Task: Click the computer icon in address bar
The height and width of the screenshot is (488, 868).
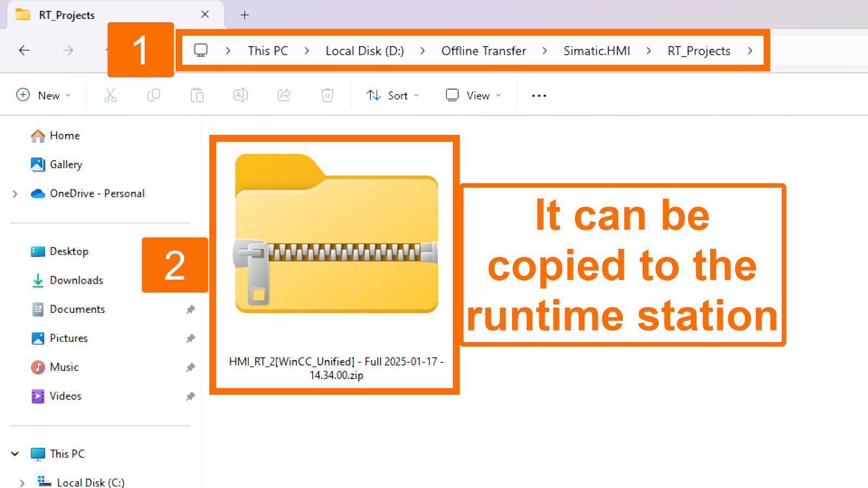Action: click(x=201, y=50)
